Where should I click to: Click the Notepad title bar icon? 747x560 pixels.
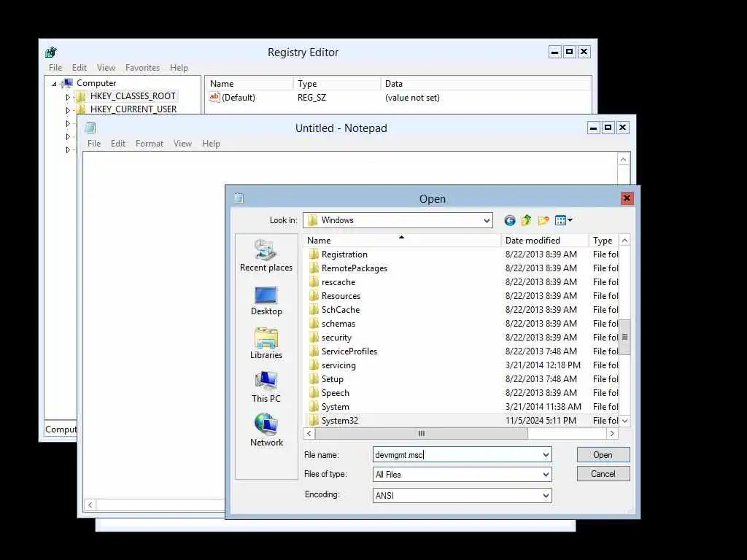[90, 128]
